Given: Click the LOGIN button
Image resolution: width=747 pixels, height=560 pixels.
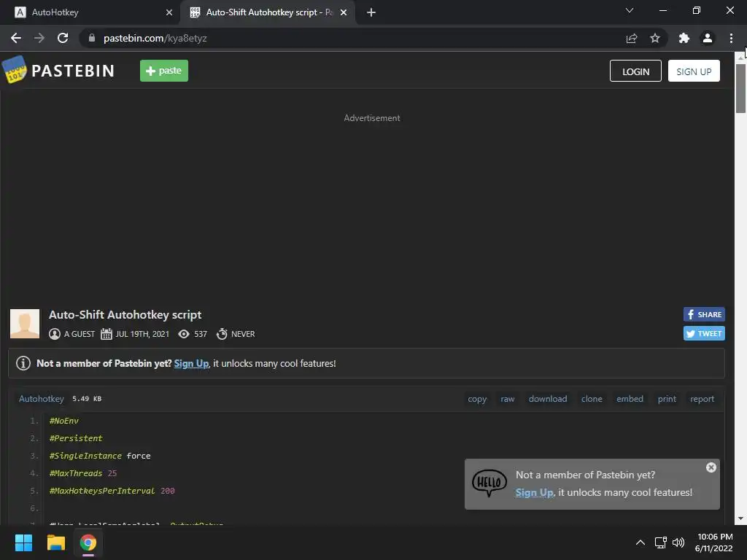Looking at the screenshot, I should point(635,71).
